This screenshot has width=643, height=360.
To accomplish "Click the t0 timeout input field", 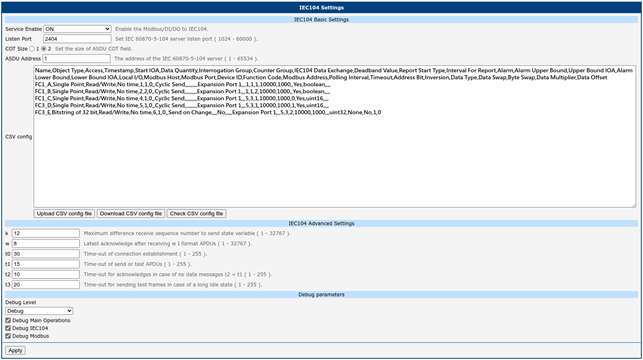I will pyautogui.click(x=46, y=254).
